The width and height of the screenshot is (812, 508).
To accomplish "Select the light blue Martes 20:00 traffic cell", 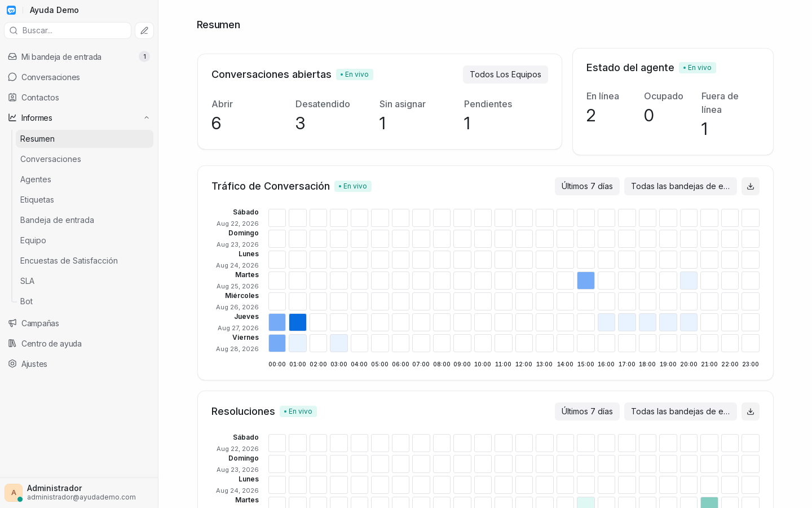I will coord(689,281).
